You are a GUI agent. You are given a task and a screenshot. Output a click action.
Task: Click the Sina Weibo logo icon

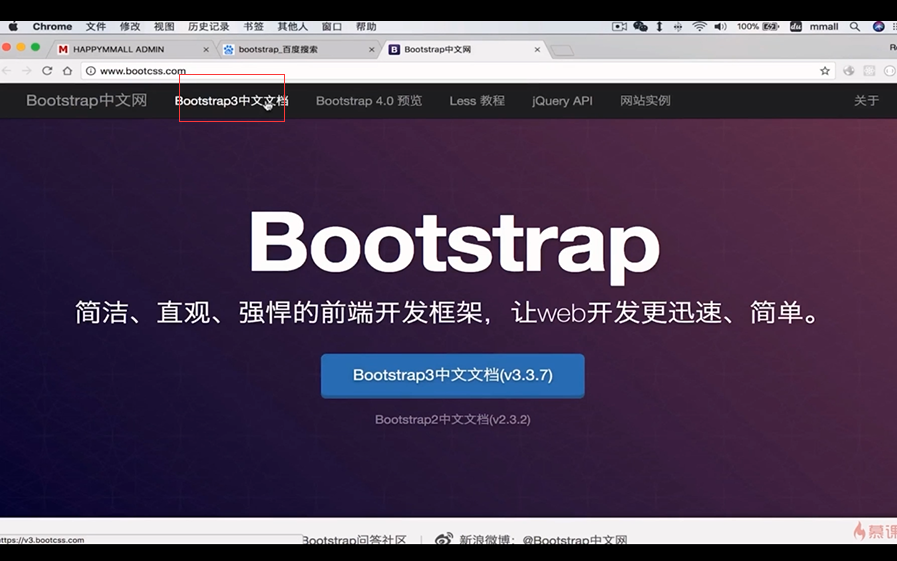444,539
